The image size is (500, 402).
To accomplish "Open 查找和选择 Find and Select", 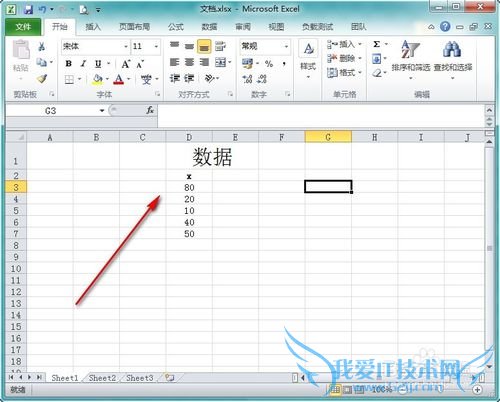I will tap(453, 59).
